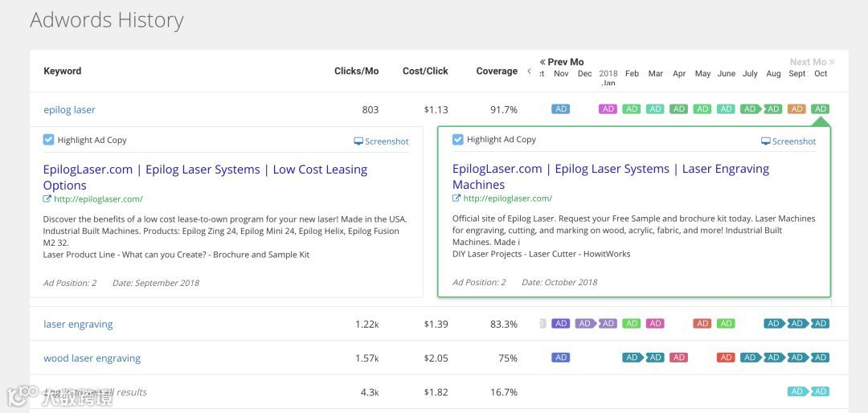Screen dimensions: 868x413
Task: Open December AD badge for laser engraving
Action: point(585,323)
